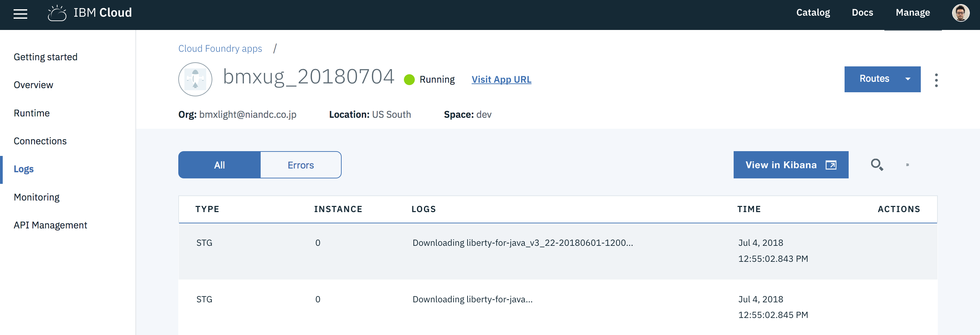
Task: Go back to Cloud Foundry apps
Action: (220, 49)
